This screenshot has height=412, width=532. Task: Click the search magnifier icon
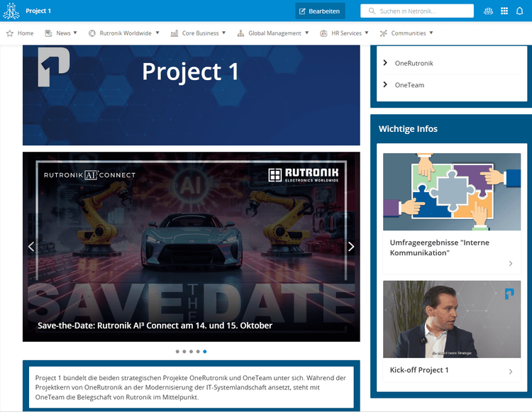click(x=372, y=11)
